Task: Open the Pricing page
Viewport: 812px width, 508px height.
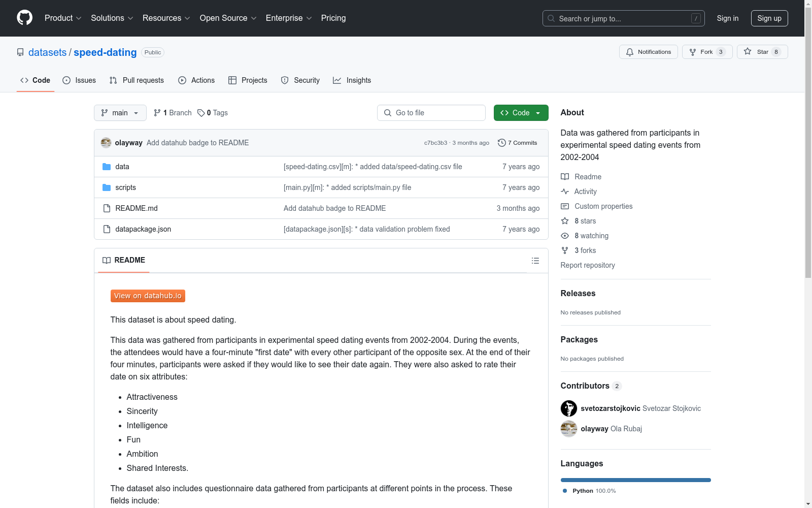Action: (333, 18)
